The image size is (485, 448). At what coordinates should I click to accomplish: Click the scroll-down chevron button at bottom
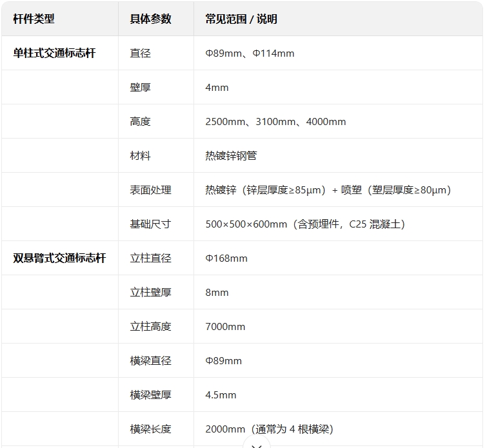[257, 443]
